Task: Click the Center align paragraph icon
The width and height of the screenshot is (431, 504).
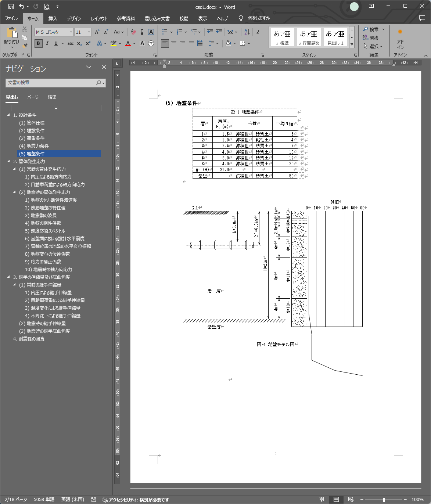Action: coord(174,43)
